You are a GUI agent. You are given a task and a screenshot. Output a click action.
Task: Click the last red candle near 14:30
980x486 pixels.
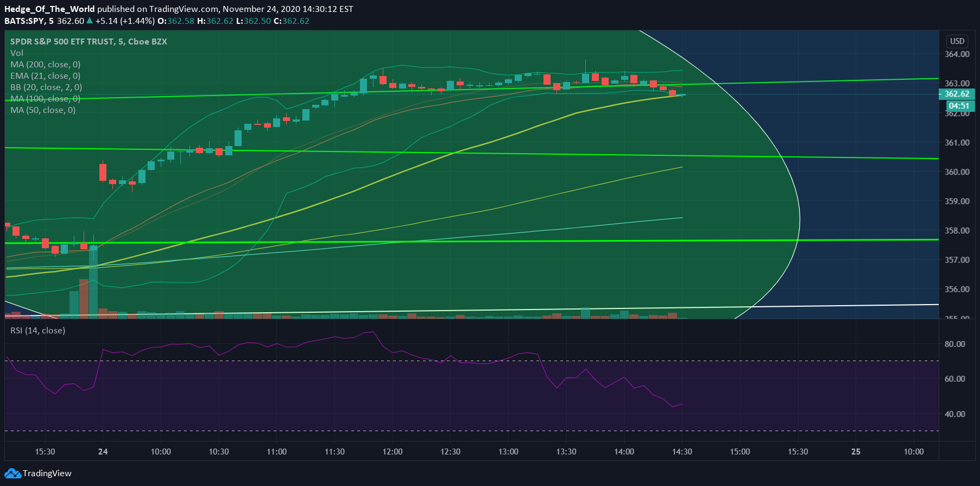(x=672, y=93)
